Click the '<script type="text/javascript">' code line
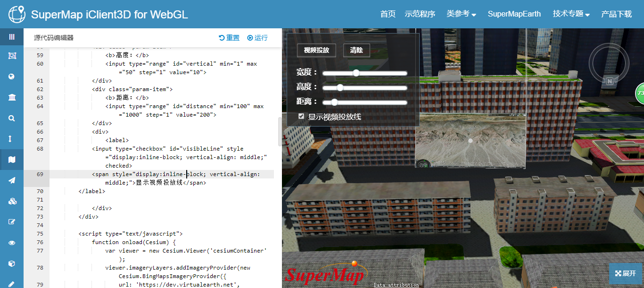 [x=130, y=234]
